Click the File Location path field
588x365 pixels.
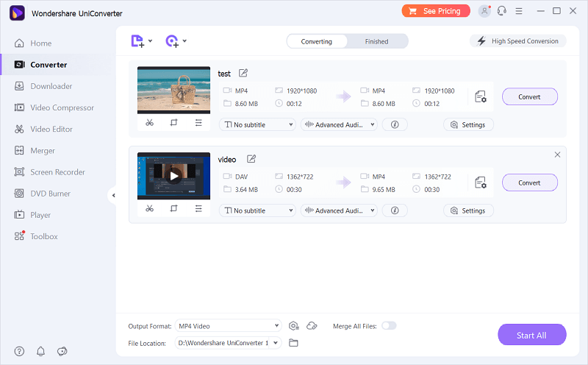(x=223, y=343)
